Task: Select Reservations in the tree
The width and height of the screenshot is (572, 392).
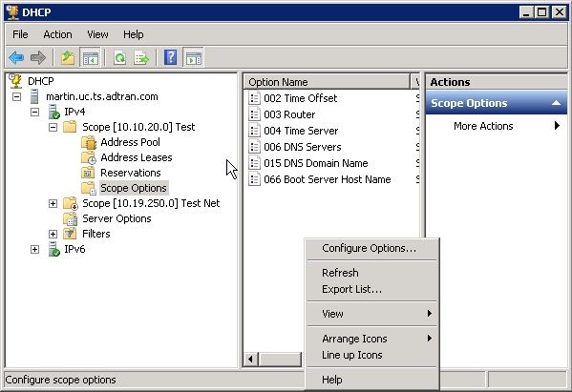Action: pyautogui.click(x=131, y=173)
